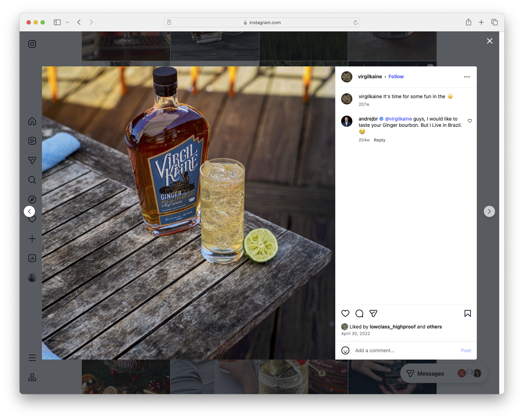This screenshot has width=524, height=420.
Task: Open Messenger from the sidebar
Action: 32,160
